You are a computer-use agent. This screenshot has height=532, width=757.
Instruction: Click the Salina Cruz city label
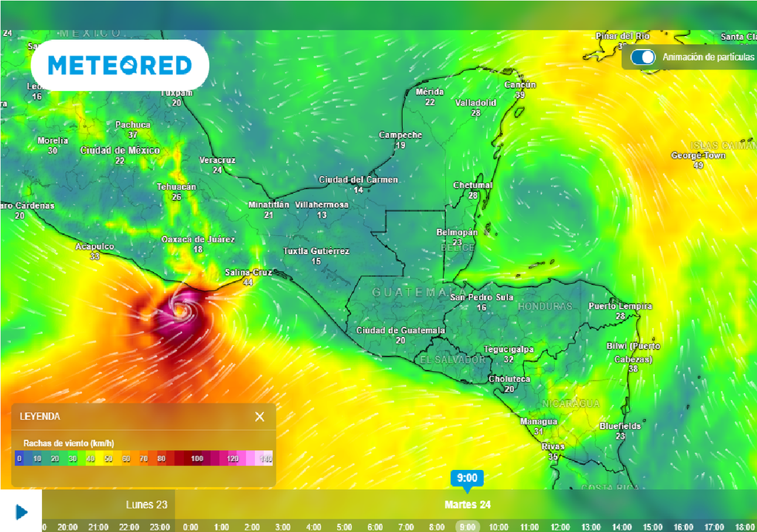pos(248,272)
